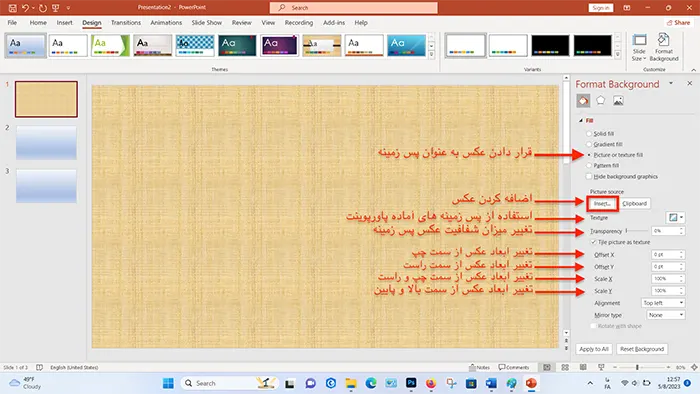Screen dimensions: 700x394
Task: Open the Alignment Top left dropdown
Action: [x=663, y=303]
